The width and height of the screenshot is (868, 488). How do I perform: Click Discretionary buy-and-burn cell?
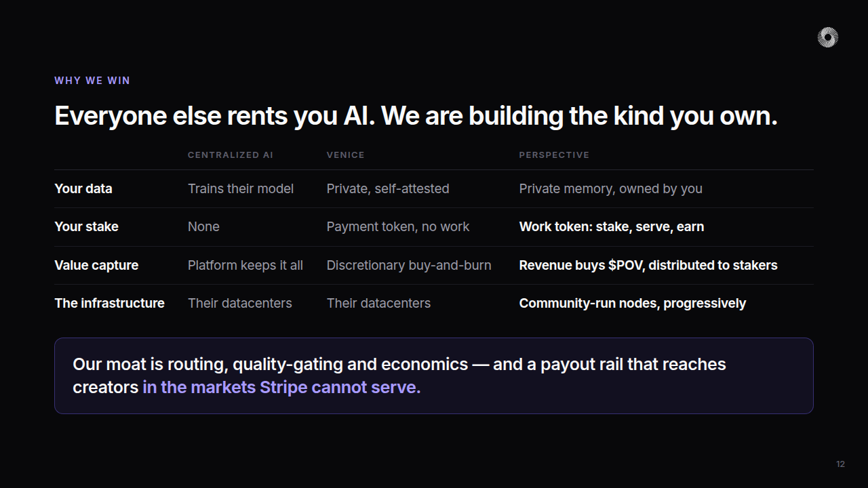tap(409, 265)
